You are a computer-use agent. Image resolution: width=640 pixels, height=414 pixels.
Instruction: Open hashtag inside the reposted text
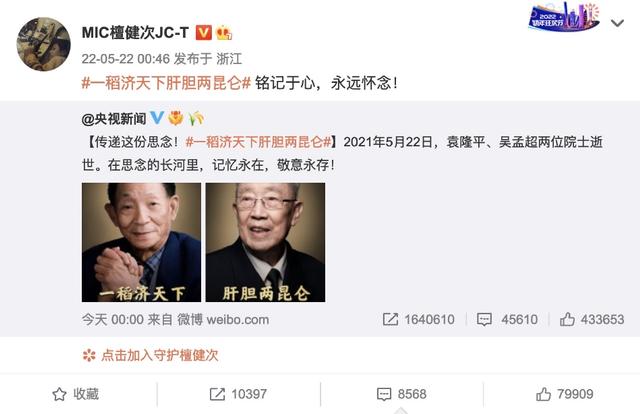(258, 142)
